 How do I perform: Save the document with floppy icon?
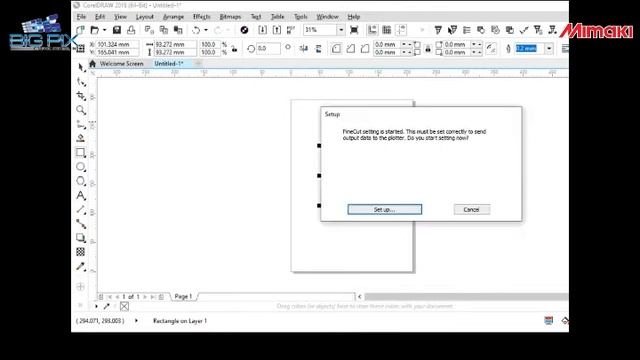coord(117,30)
